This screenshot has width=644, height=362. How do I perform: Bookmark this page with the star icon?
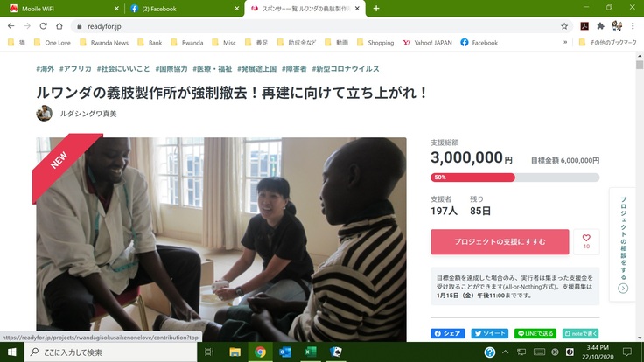pos(564,26)
